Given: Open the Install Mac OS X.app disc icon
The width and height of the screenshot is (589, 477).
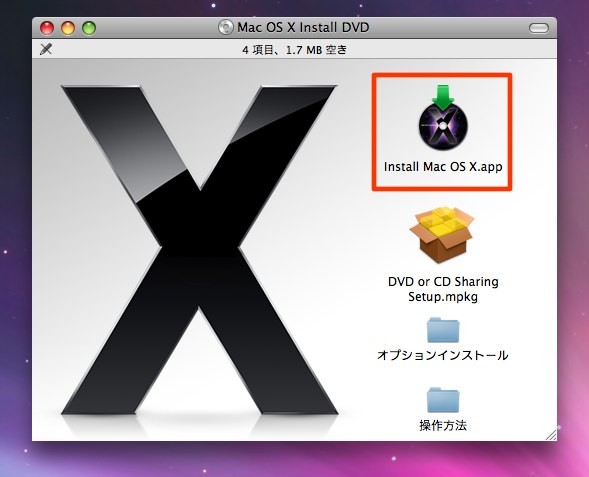Looking at the screenshot, I should point(443,118).
